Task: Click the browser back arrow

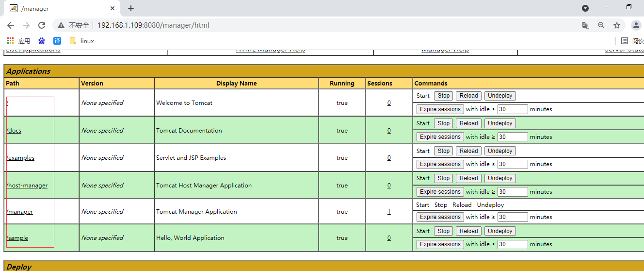Action: click(11, 25)
